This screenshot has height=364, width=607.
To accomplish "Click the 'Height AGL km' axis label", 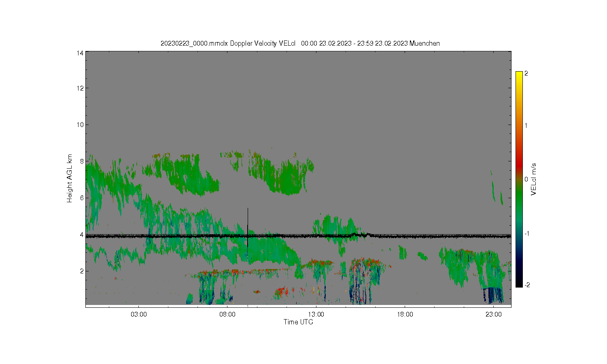I will [70, 178].
